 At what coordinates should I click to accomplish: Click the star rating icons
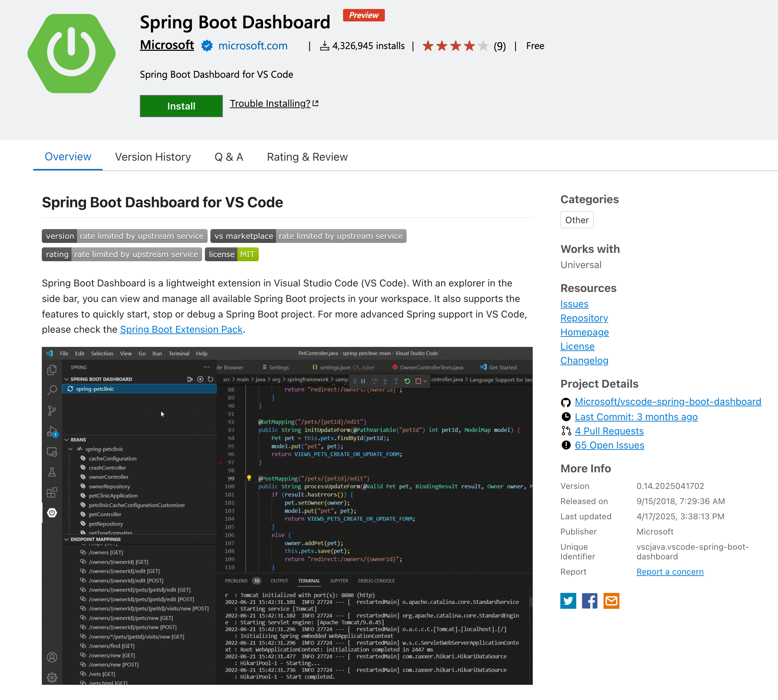[x=455, y=46]
